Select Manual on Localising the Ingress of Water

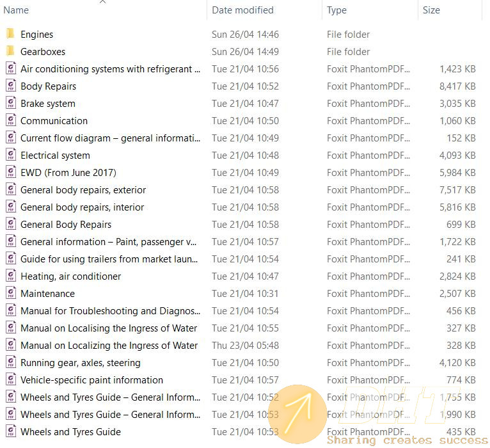pyautogui.click(x=109, y=328)
